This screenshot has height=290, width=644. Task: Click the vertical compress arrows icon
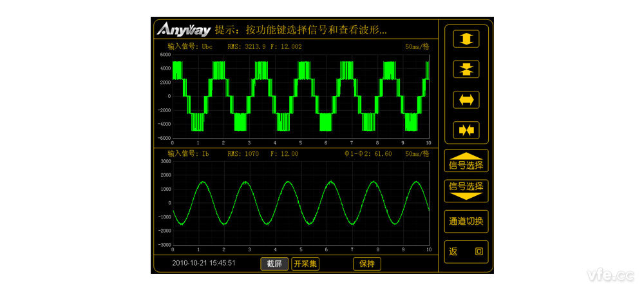click(466, 69)
